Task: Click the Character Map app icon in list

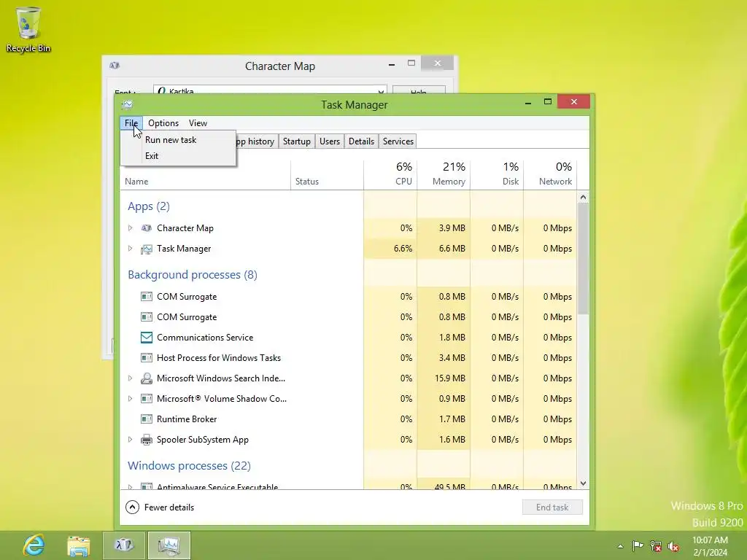Action: (x=146, y=228)
